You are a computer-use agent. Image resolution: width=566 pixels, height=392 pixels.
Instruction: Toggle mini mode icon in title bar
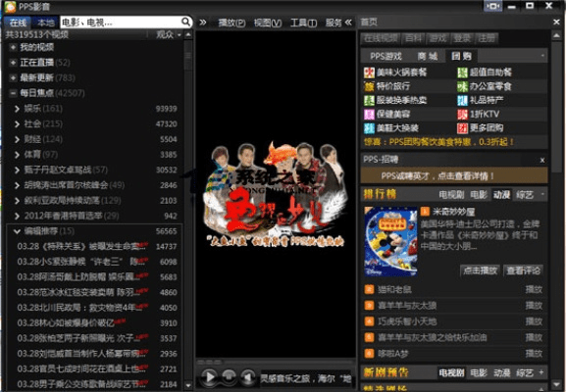[492, 6]
